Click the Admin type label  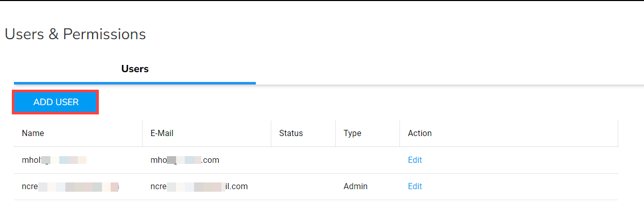(355, 186)
